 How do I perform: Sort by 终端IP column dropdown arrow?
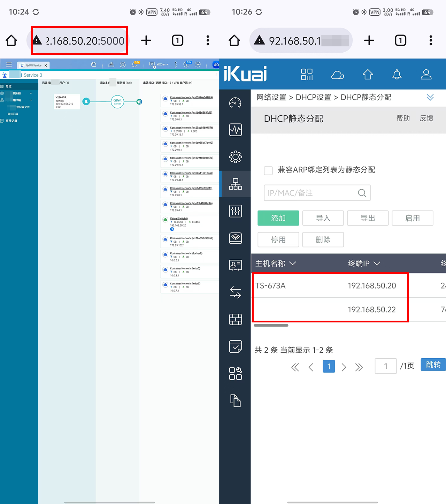tap(377, 264)
